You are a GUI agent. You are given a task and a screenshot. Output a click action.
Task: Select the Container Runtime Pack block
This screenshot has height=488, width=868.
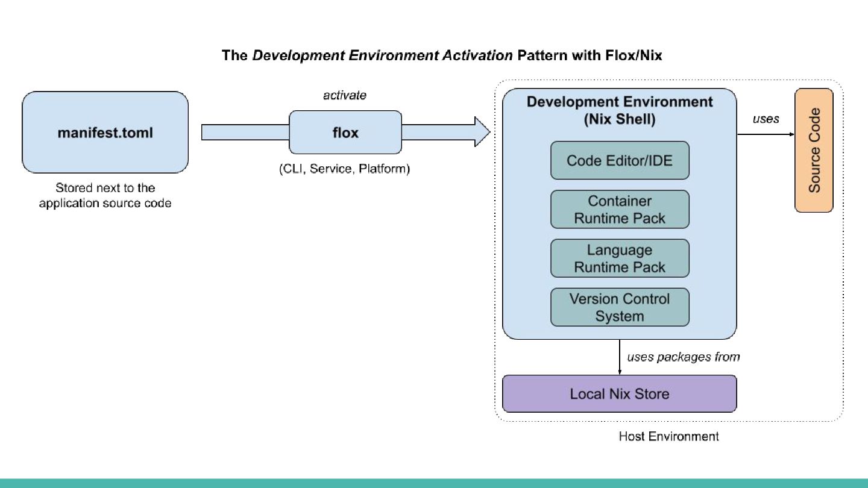pyautogui.click(x=620, y=209)
